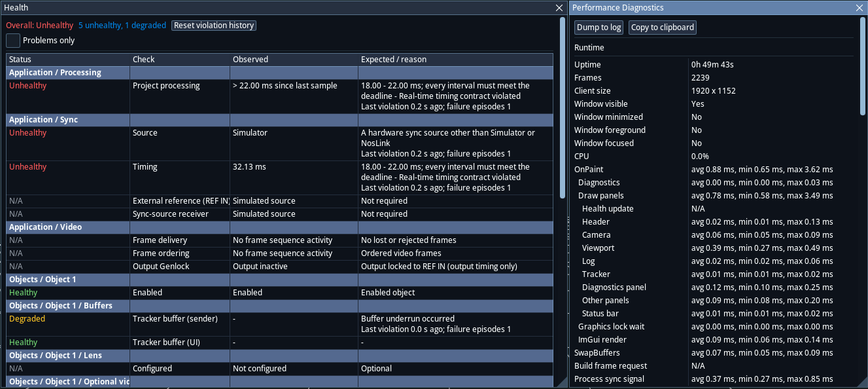868x389 pixels.
Task: Click the Degraded Tracker buffer (sender) row
Action: pos(279,324)
